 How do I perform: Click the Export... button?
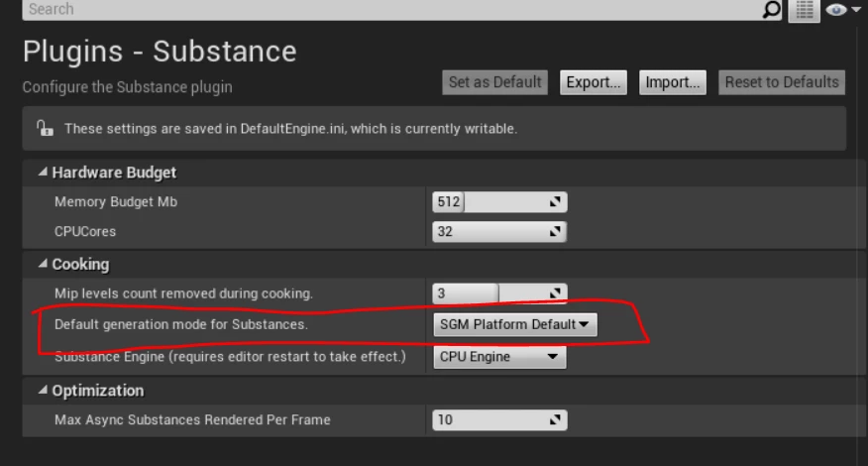point(594,82)
